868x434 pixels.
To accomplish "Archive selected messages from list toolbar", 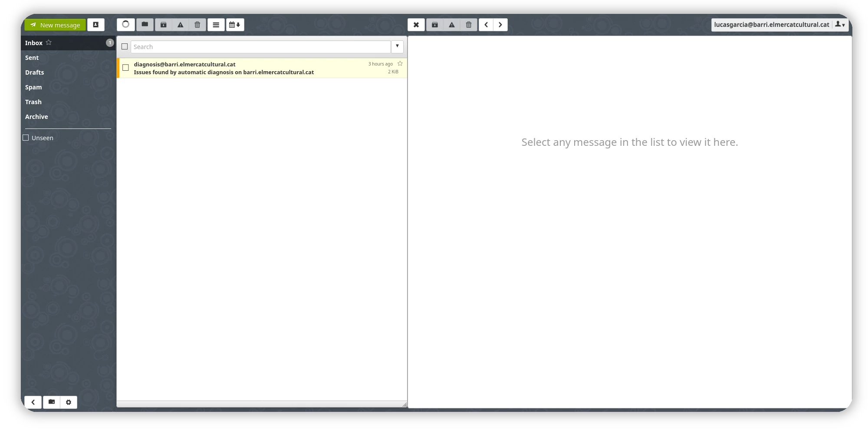I will pyautogui.click(x=164, y=25).
